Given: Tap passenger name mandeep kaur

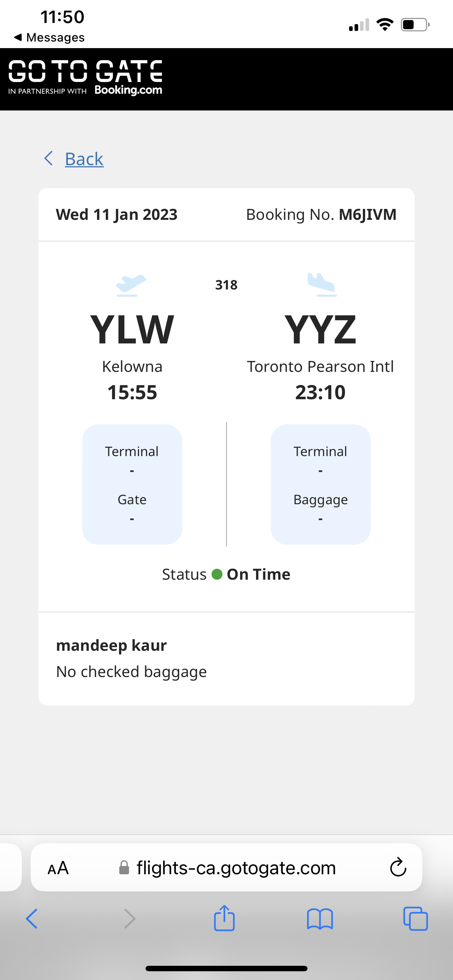Looking at the screenshot, I should point(111,646).
